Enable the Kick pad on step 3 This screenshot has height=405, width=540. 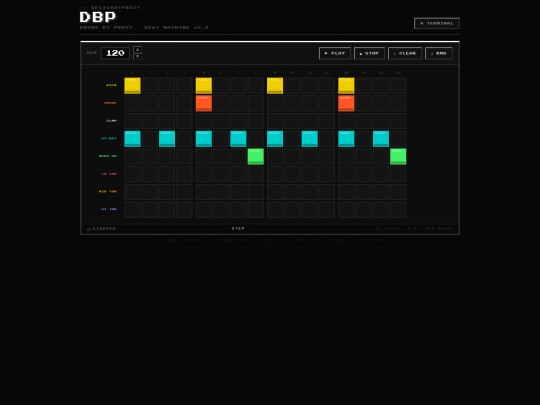coord(167,86)
